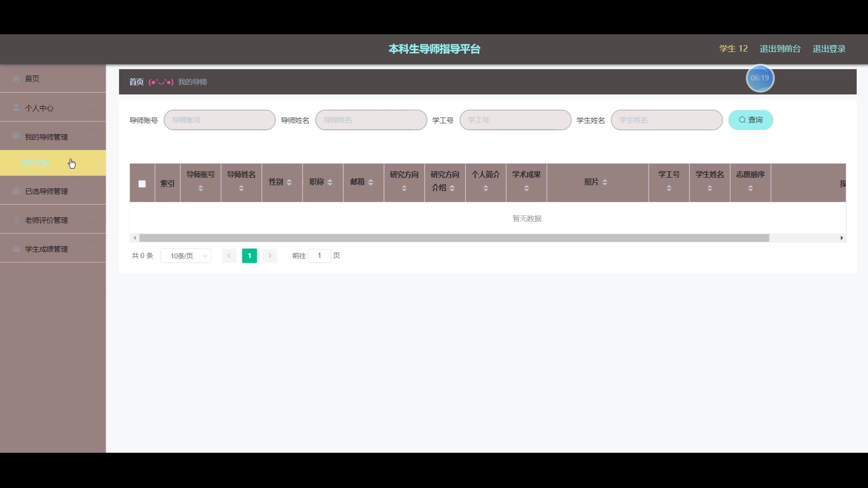Click the left arrow of horizontal scrollbar
This screenshot has height=488, width=868.
(134, 238)
